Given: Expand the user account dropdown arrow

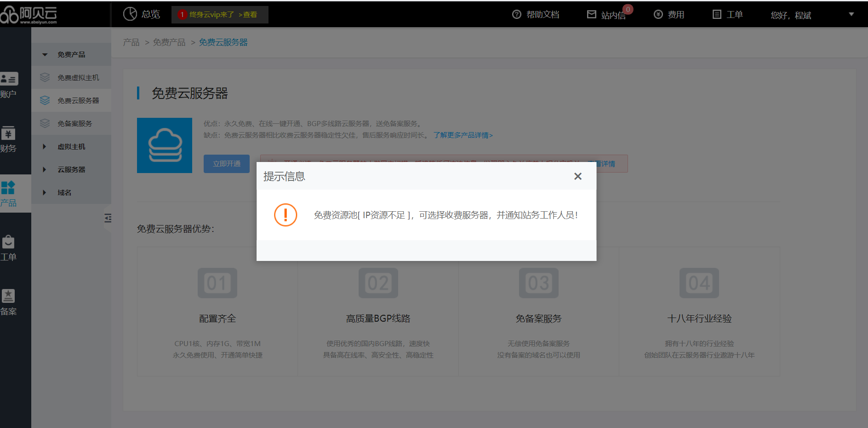Looking at the screenshot, I should [851, 14].
